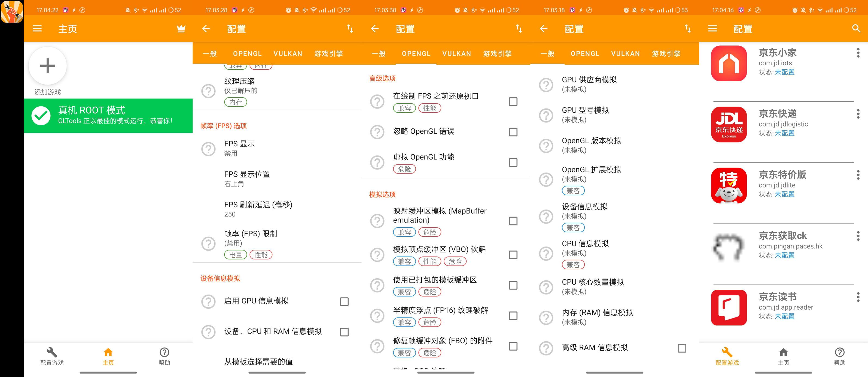Tap the 配置游戏 wrench icon in the 主页 screen bottom bar

pyautogui.click(x=52, y=352)
